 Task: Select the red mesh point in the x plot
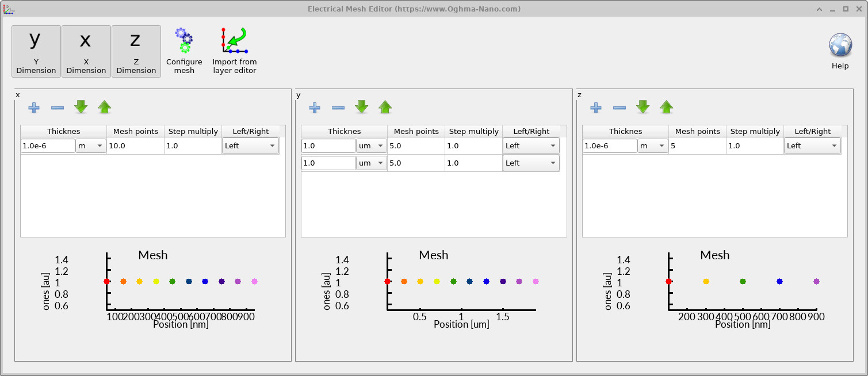tap(107, 281)
